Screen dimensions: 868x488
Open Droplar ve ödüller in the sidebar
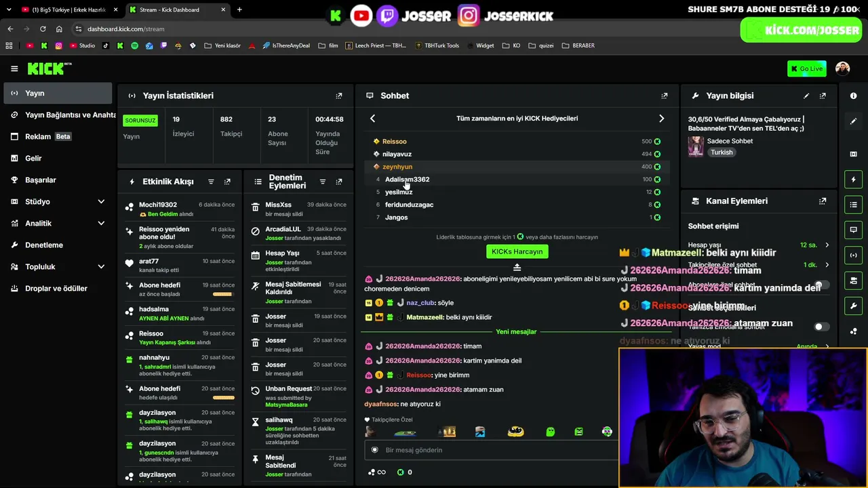tap(58, 288)
